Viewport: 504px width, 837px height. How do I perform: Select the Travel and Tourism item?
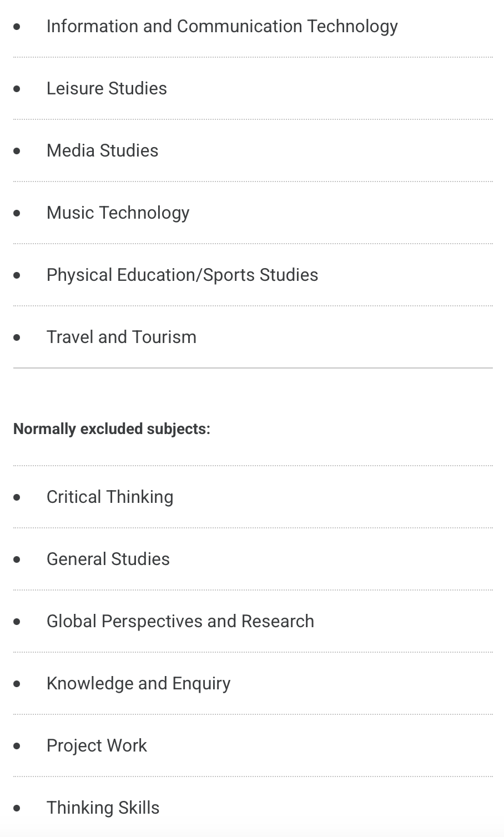coord(121,337)
